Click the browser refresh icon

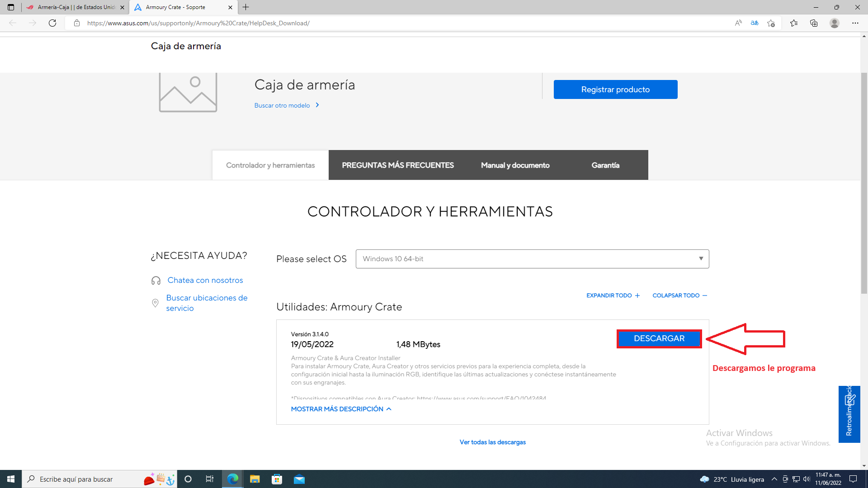coord(52,23)
